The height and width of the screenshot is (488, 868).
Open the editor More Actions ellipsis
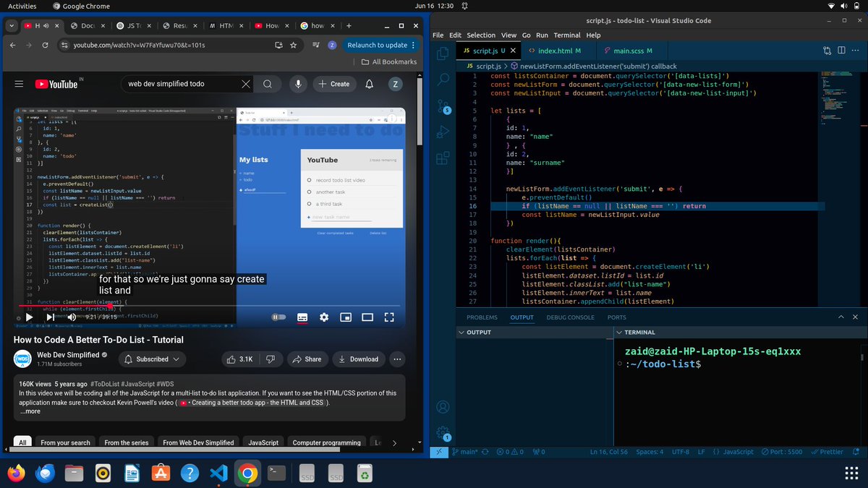pos(856,51)
